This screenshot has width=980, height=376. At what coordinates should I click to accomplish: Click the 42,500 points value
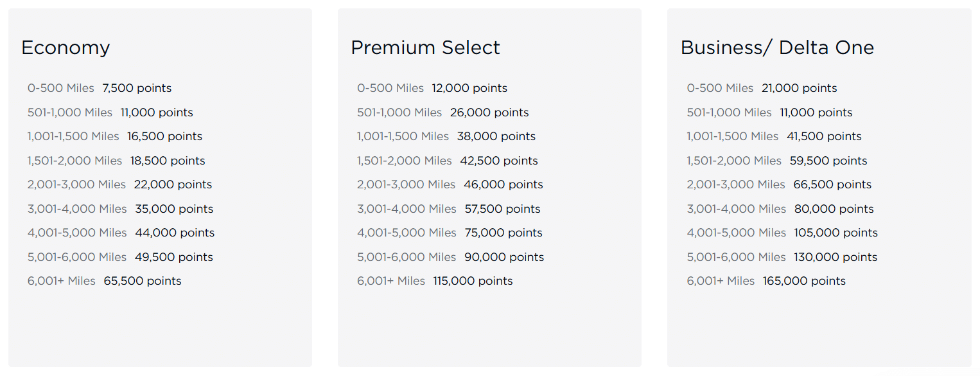pyautogui.click(x=499, y=161)
